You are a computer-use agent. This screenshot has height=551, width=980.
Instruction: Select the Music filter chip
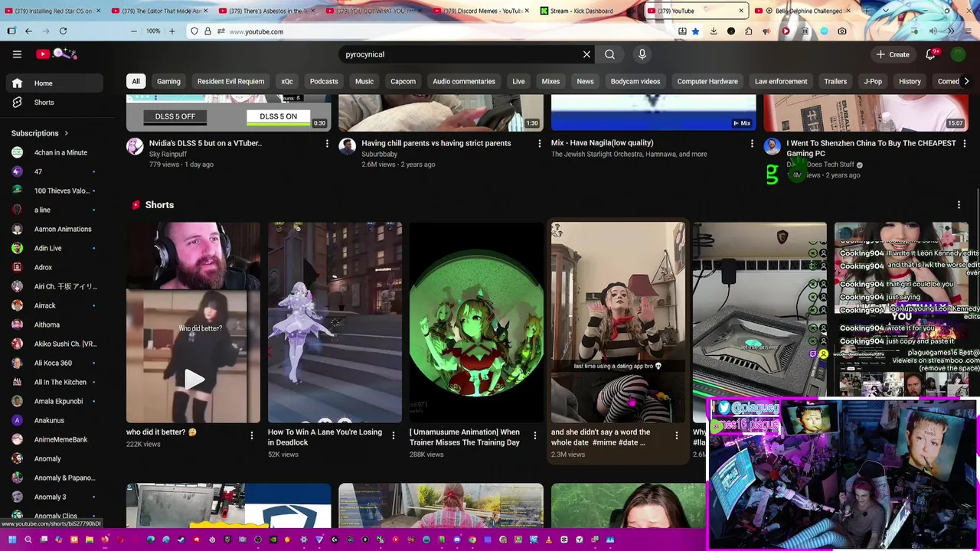(x=364, y=81)
